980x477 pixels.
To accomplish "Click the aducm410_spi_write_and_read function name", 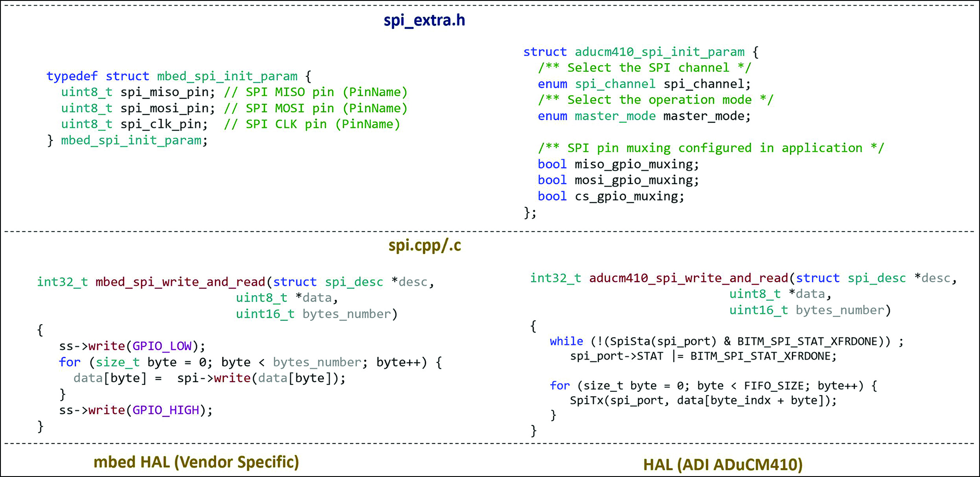I will (x=689, y=278).
